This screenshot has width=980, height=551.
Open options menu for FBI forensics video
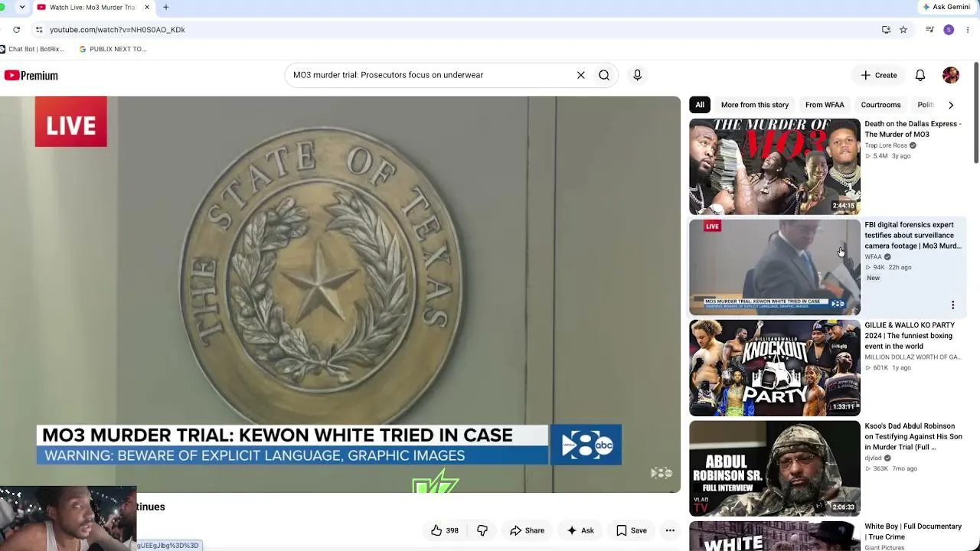(952, 305)
